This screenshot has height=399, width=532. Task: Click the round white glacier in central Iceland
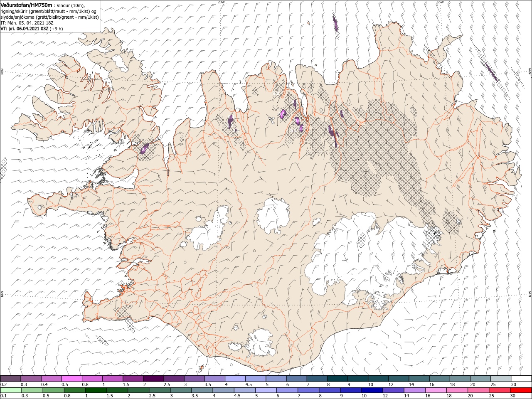[x=273, y=215]
